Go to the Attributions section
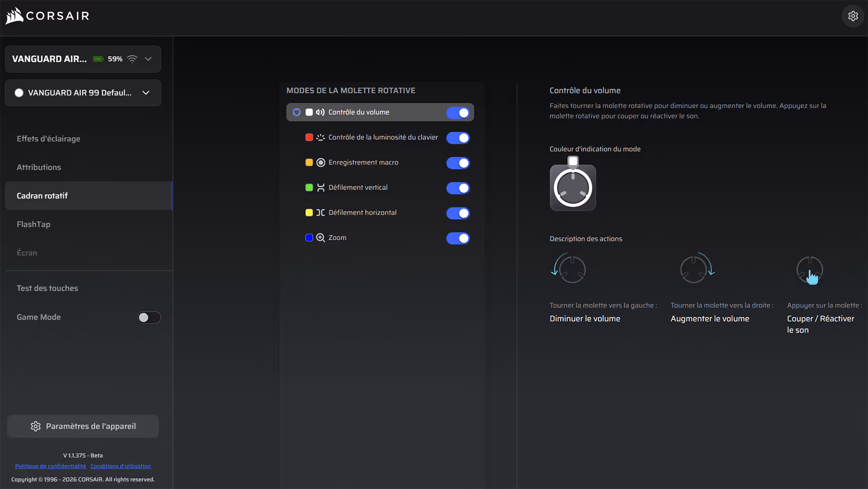 (x=39, y=167)
